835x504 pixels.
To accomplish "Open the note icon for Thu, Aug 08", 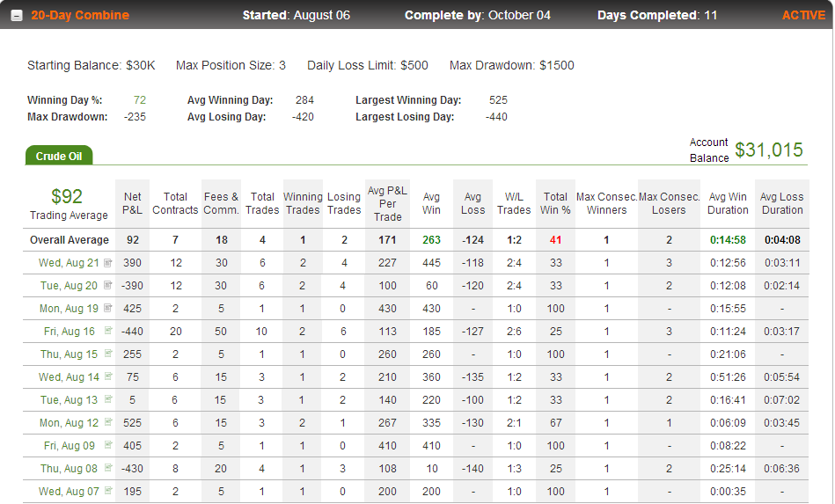I will coord(108,468).
